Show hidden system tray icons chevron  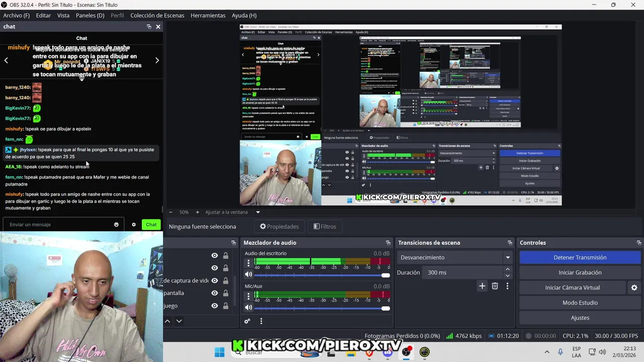(x=547, y=352)
